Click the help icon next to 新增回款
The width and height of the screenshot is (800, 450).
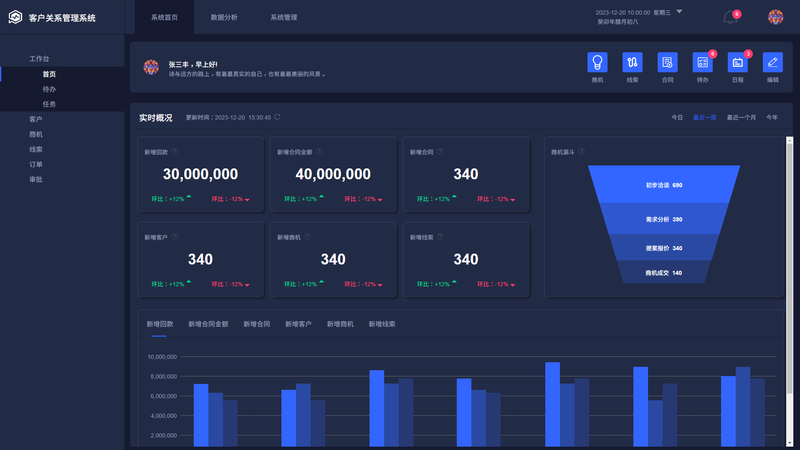pos(175,152)
